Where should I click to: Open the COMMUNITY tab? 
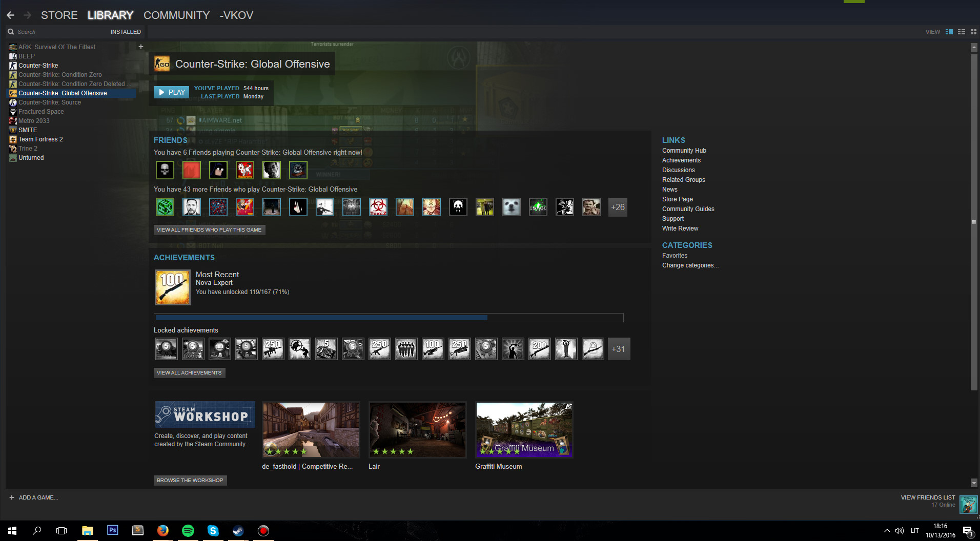coord(176,15)
